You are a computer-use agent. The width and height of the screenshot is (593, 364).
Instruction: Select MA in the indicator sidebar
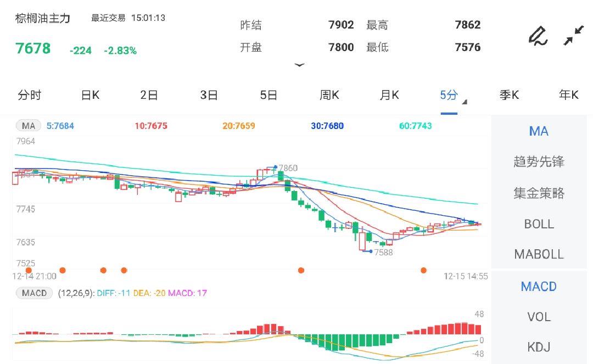pyautogui.click(x=539, y=131)
